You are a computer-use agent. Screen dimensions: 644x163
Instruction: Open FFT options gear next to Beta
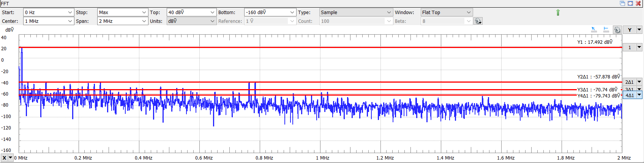click(x=478, y=21)
